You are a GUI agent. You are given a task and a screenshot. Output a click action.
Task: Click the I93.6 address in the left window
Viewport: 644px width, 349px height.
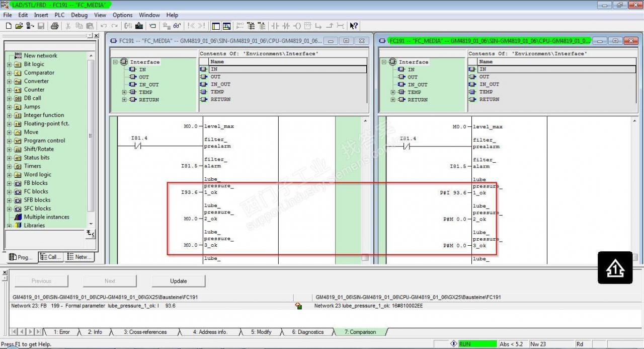pos(189,193)
